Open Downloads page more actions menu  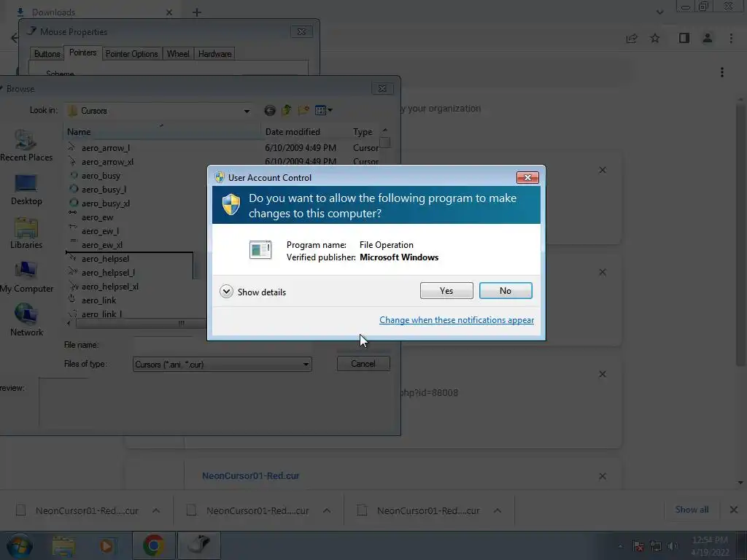pos(722,72)
